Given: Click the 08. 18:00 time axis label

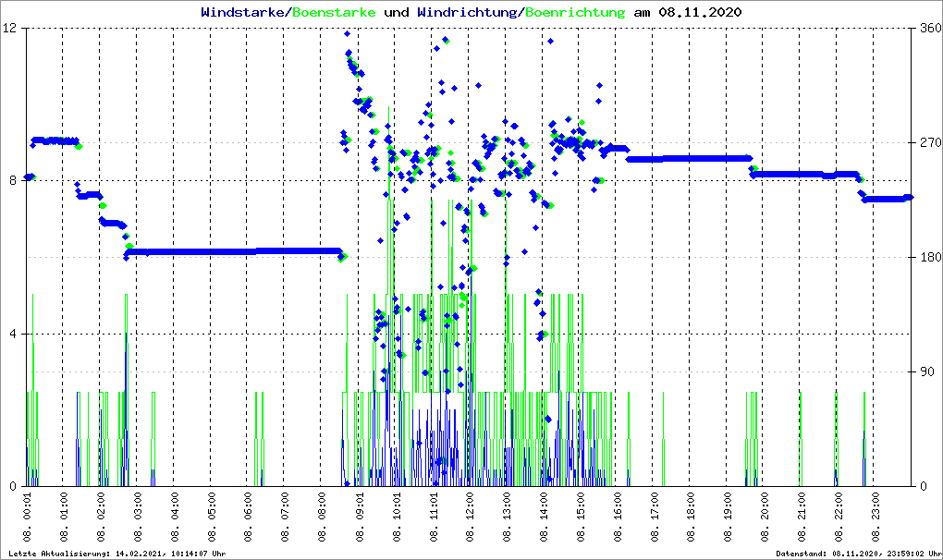Looking at the screenshot, I should (x=691, y=517).
